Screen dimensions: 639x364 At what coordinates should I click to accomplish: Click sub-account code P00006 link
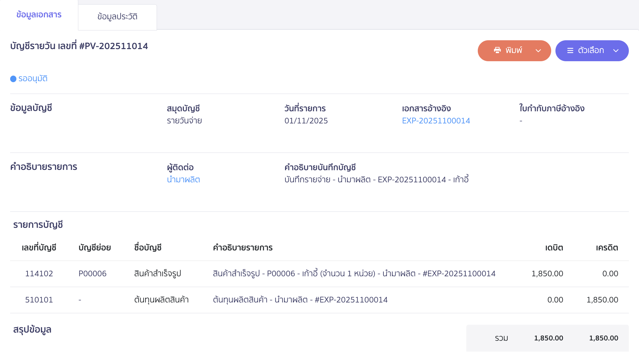(x=92, y=273)
